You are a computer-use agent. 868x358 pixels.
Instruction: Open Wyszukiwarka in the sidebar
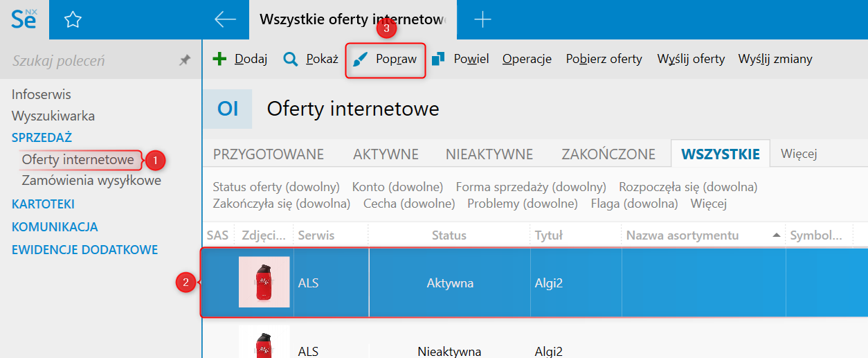coord(53,116)
